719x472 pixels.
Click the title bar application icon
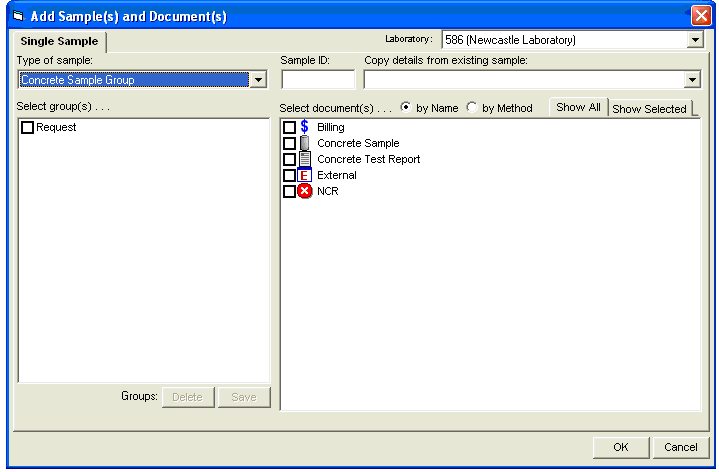pos(17,16)
